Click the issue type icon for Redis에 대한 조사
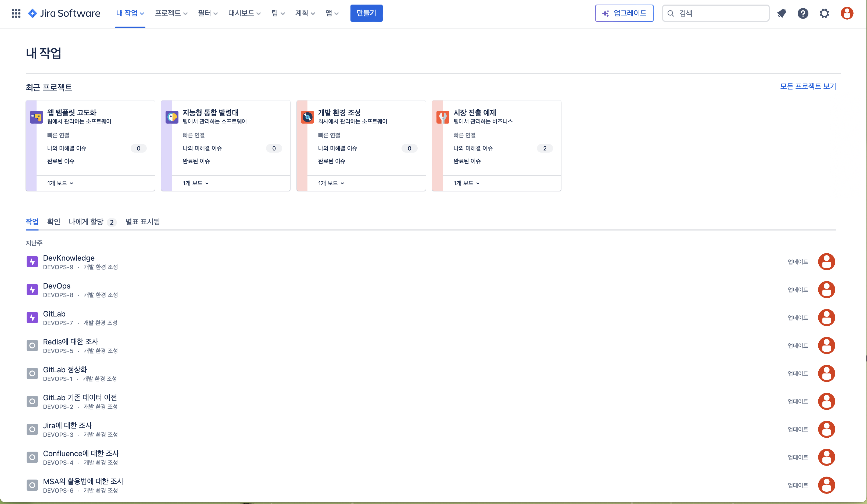The height and width of the screenshot is (504, 867). pyautogui.click(x=32, y=345)
